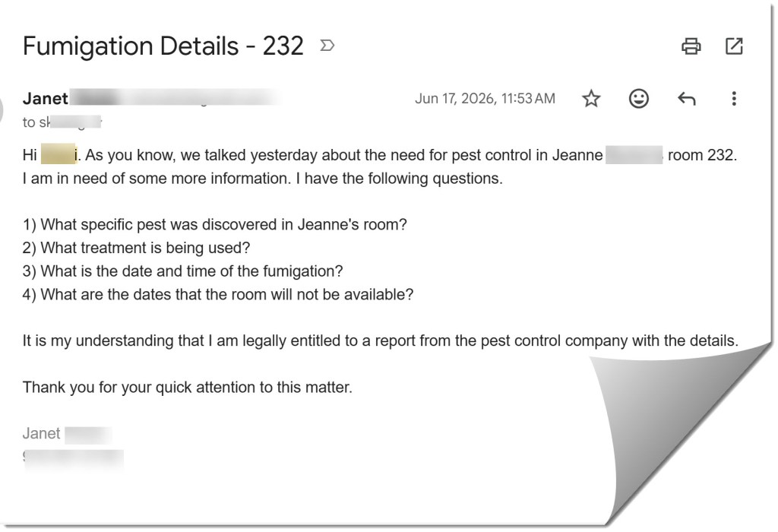
Task: Click the Jun 17, 2026 timestamp
Action: coord(485,98)
